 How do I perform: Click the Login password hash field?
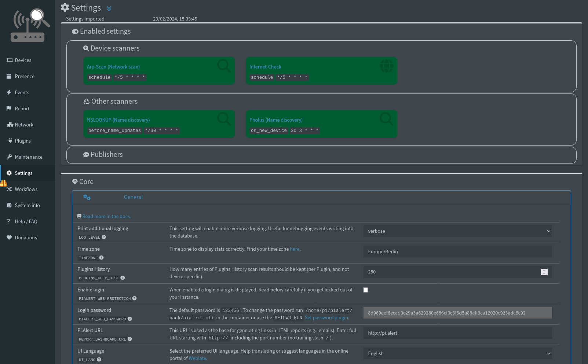click(458, 313)
